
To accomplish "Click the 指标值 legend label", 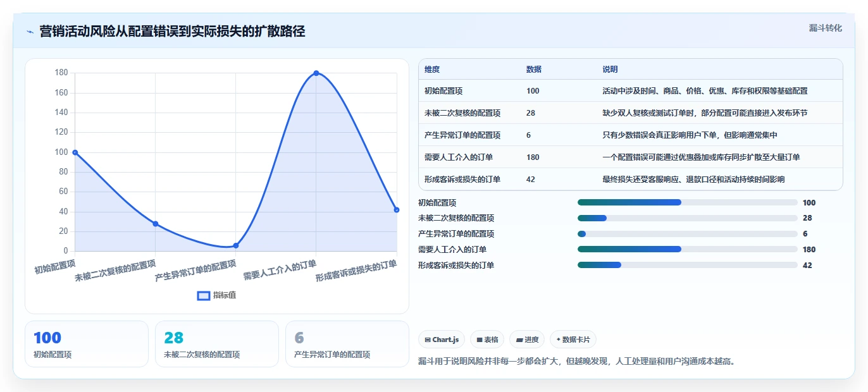I will click(x=225, y=295).
